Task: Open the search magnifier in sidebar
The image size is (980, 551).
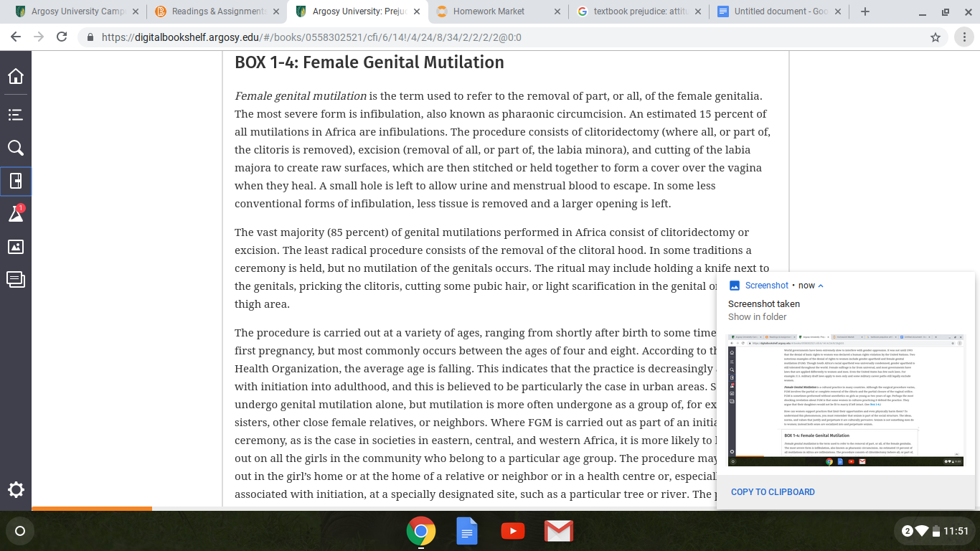Action: click(16, 148)
